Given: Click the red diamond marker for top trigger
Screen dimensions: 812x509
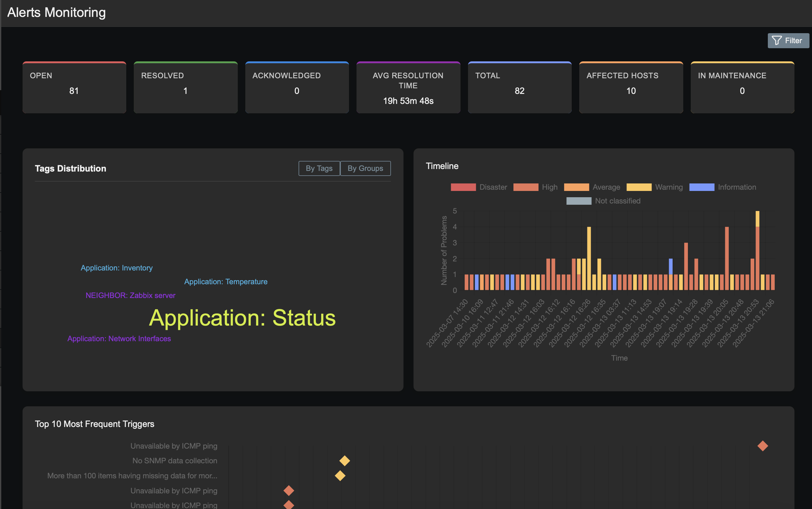Looking at the screenshot, I should coord(763,446).
